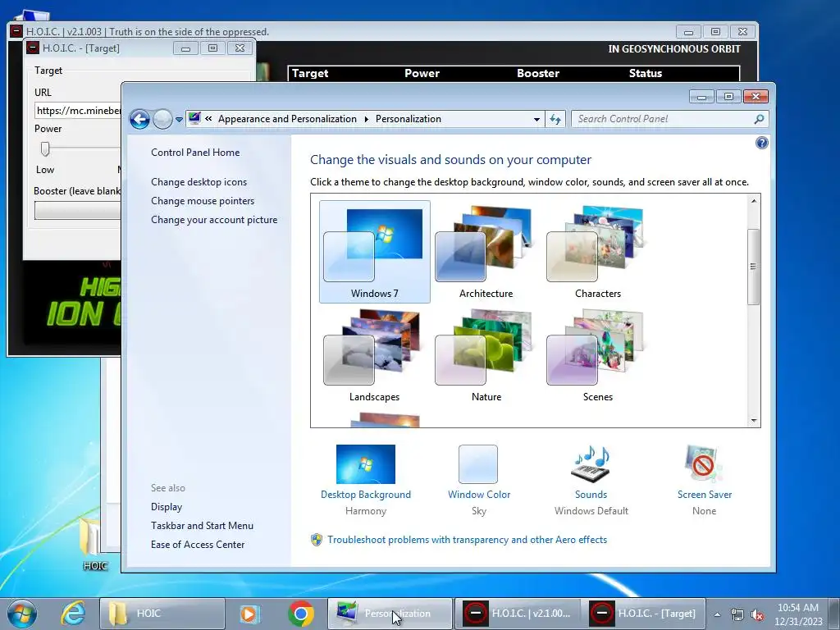This screenshot has width=840, height=630.
Task: Open Change your account picture link
Action: tap(214, 220)
